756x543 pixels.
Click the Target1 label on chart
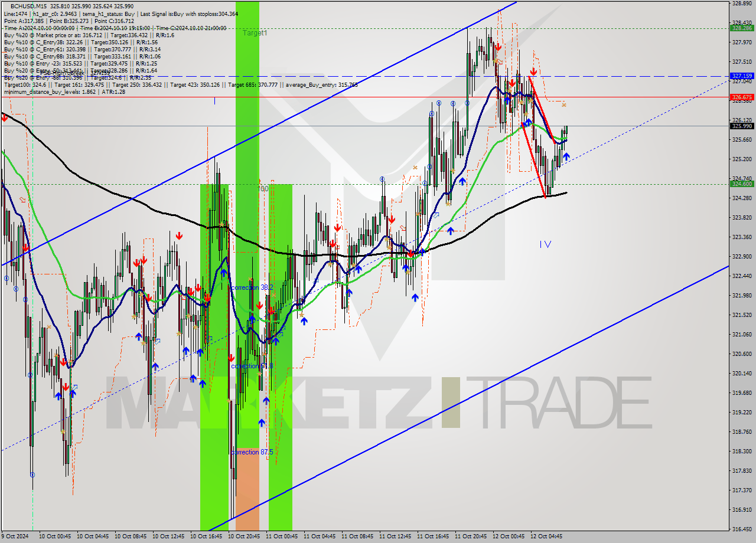pyautogui.click(x=255, y=33)
